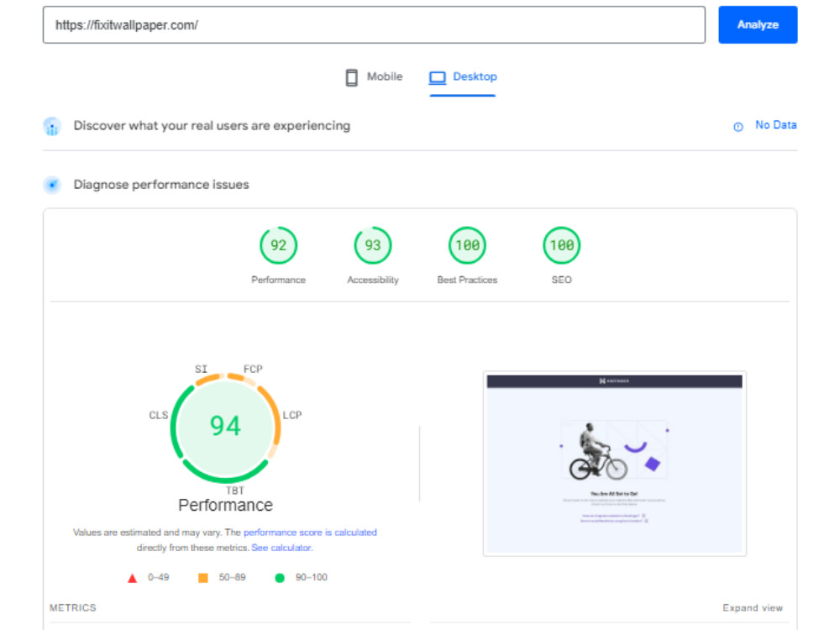Click the Performance label under score 92
Image resolution: width=840 pixels, height=630 pixels.
[278, 281]
